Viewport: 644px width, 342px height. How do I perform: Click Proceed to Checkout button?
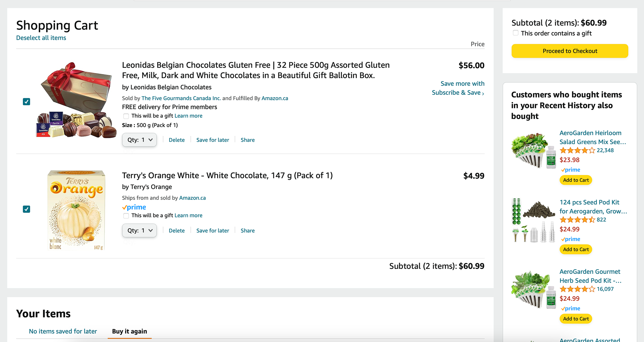pyautogui.click(x=570, y=51)
